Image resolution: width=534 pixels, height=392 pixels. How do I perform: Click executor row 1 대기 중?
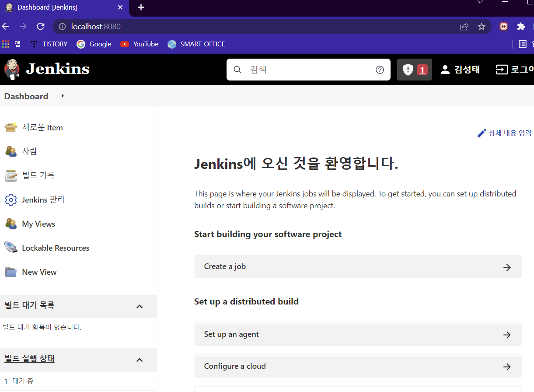(x=19, y=381)
